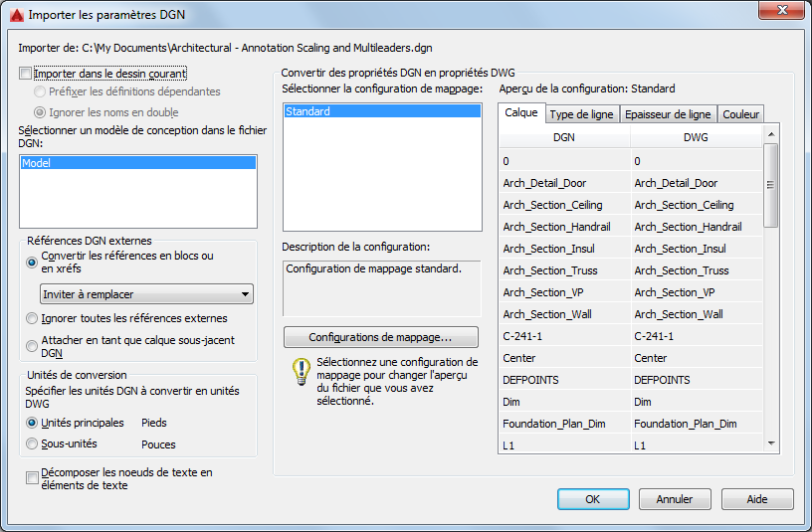Click the lightbulb tip icon
Screen dimensions: 812x532
coord(301,372)
